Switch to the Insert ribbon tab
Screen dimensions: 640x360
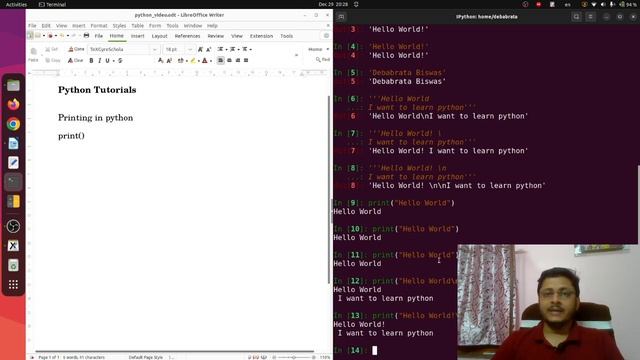point(138,36)
